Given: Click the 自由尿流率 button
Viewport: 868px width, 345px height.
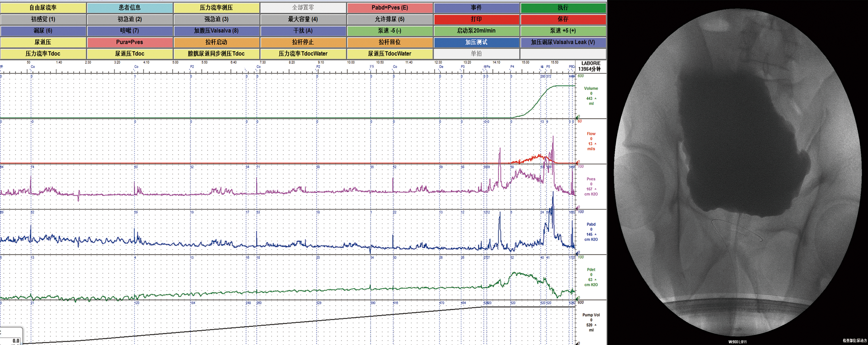Looking at the screenshot, I should [x=43, y=8].
